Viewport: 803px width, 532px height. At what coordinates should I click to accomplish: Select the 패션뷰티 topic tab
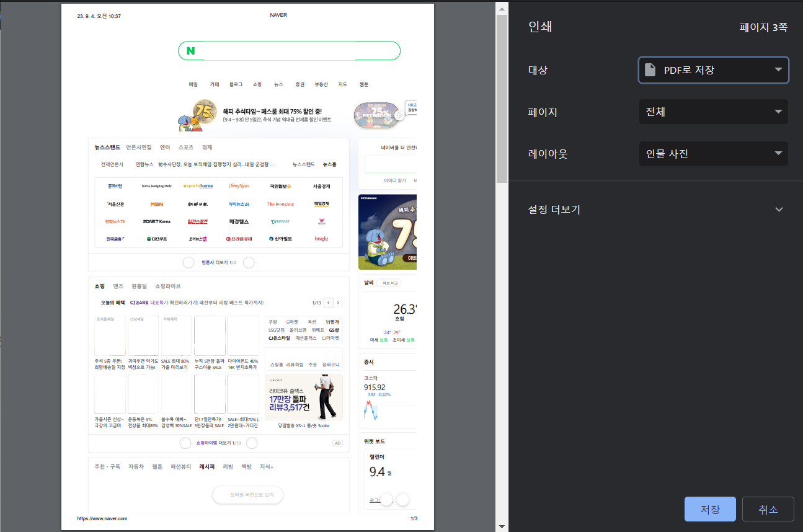point(181,467)
